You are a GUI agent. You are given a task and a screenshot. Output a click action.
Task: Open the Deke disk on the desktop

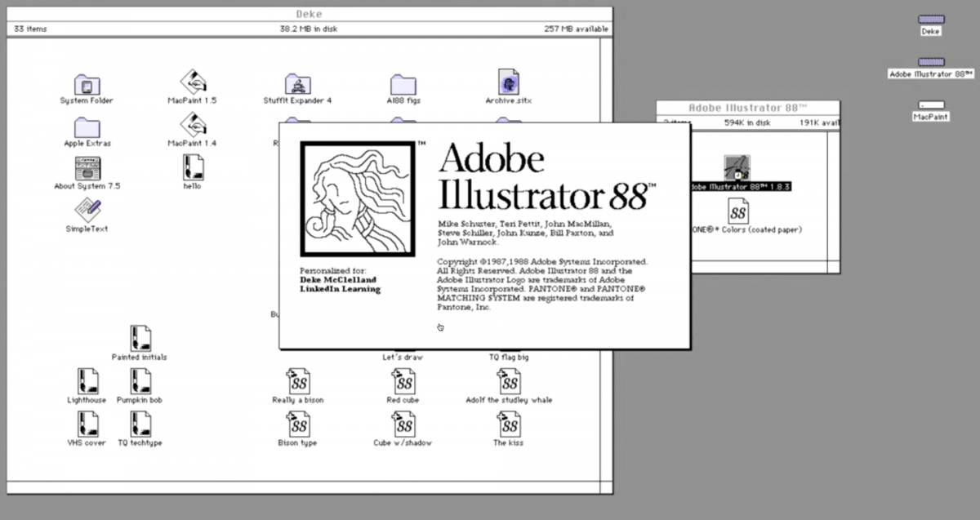[x=930, y=20]
